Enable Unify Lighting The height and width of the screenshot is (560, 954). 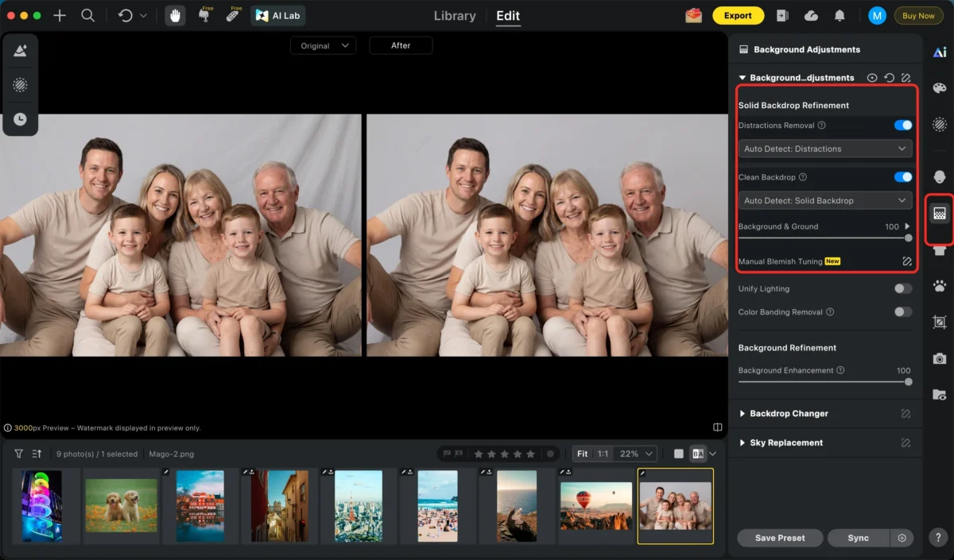click(x=902, y=288)
